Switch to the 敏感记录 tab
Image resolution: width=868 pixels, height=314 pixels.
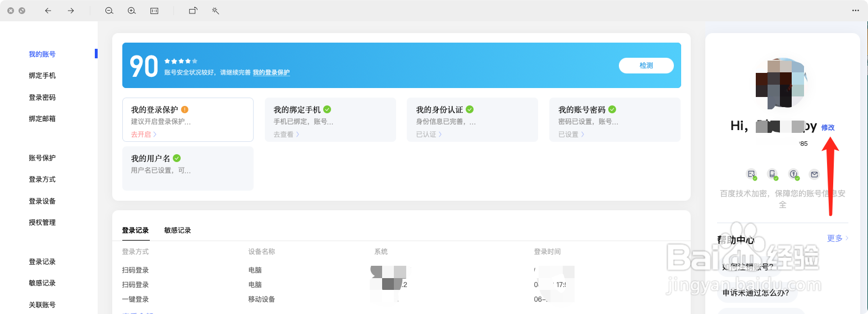pos(178,230)
